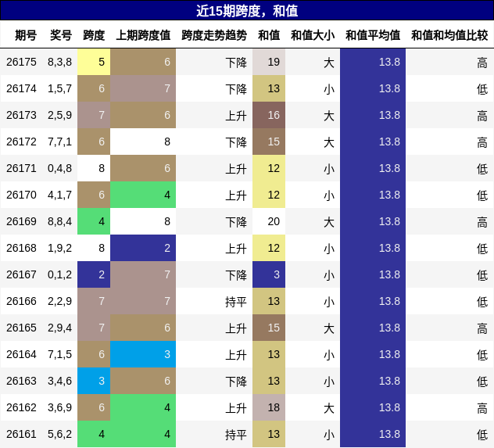Select winning numbers 2,9,4
Screen dimensions: 494x448
(x=60, y=328)
